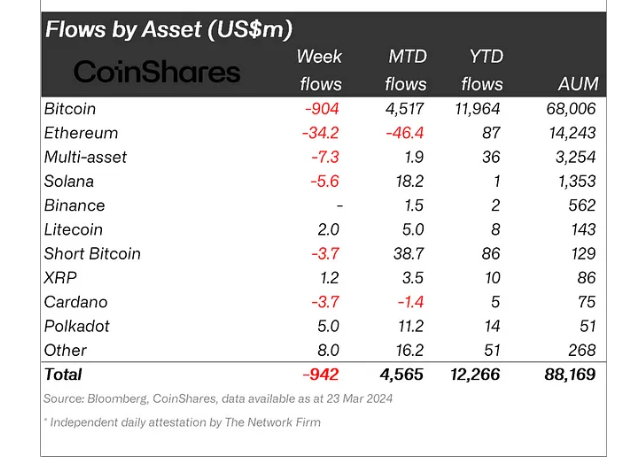Select the Total row label
The width and height of the screenshot is (633, 457).
pyautogui.click(x=63, y=375)
